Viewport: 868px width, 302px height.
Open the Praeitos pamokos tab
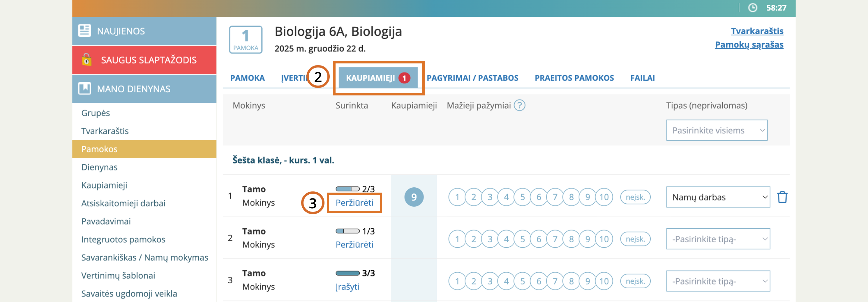click(x=574, y=78)
